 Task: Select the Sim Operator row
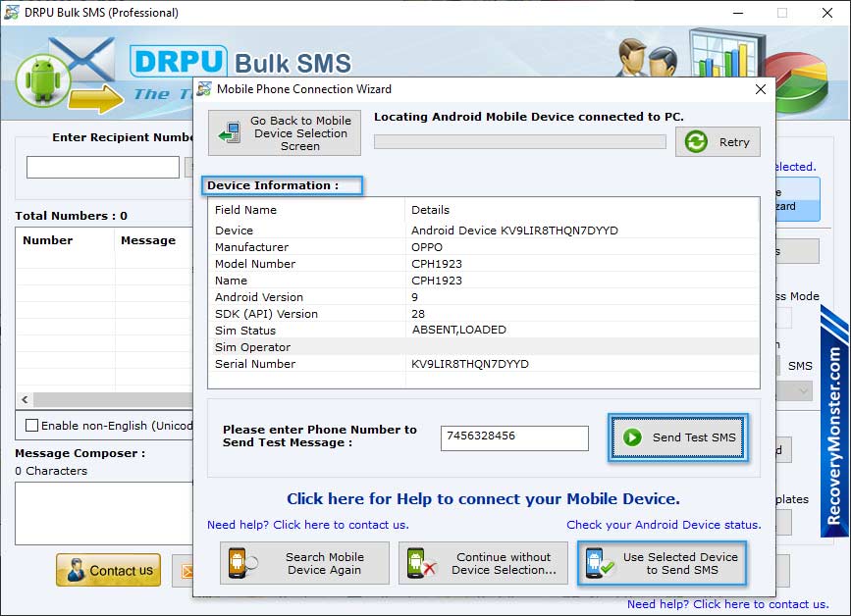pos(483,347)
